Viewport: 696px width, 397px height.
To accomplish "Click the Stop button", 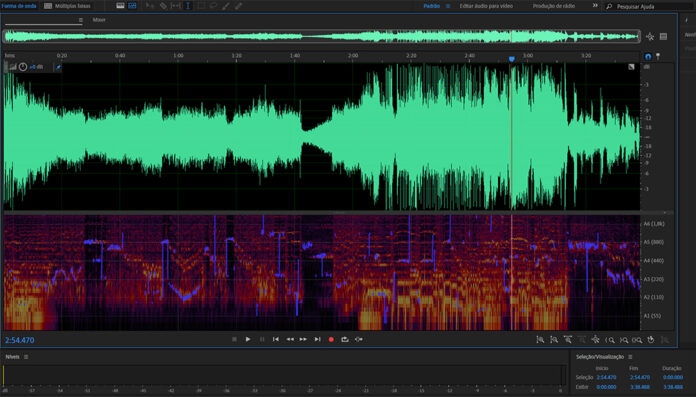I will (x=234, y=339).
